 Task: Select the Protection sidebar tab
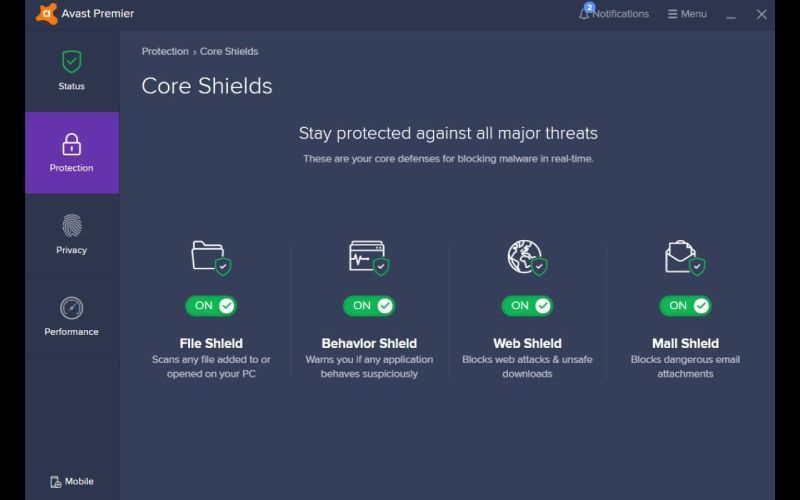click(x=71, y=153)
